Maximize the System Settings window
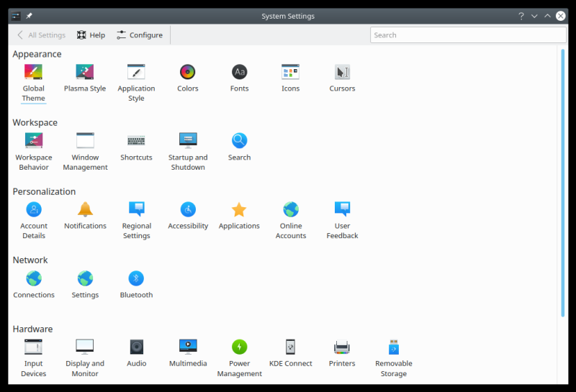Viewport: 576px width, 392px height. (547, 16)
